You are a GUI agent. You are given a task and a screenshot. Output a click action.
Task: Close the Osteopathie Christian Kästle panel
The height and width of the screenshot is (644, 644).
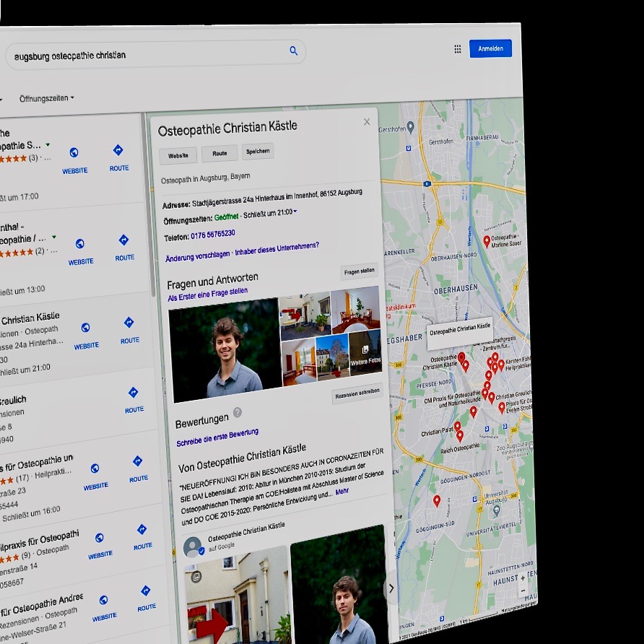pos(367,122)
